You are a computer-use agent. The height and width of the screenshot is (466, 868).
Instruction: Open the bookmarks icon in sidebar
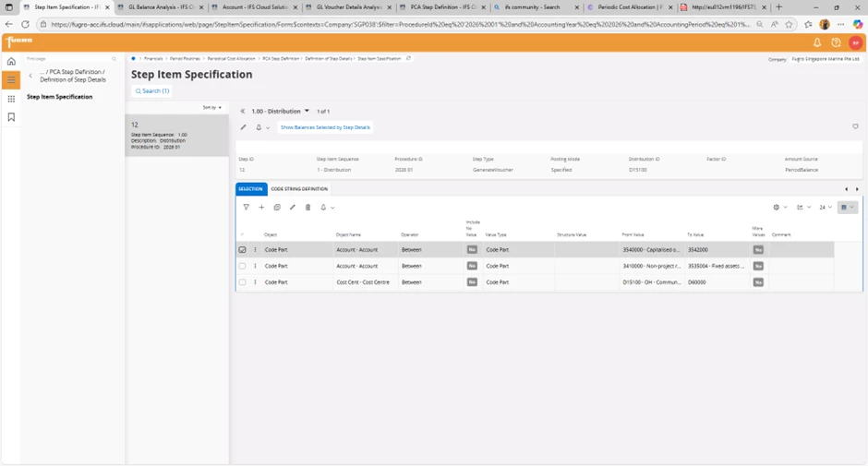click(11, 117)
